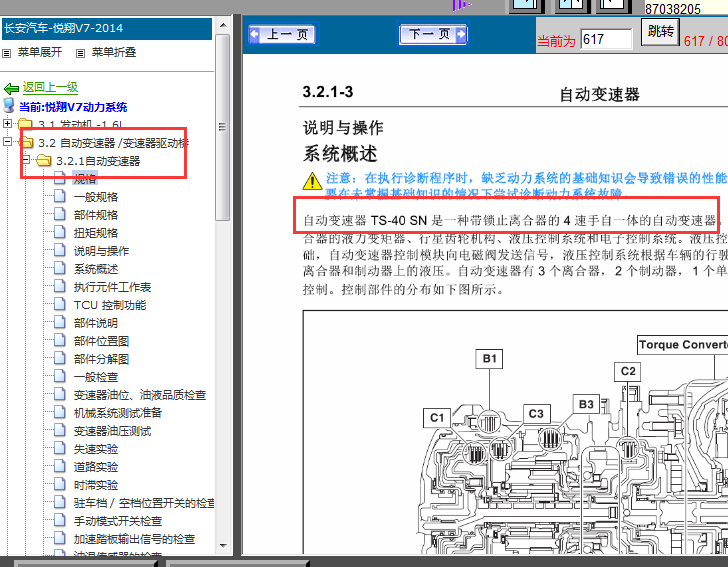Click the Torque Converter label in diagram
Image resolution: width=728 pixels, height=567 pixels.
point(682,345)
